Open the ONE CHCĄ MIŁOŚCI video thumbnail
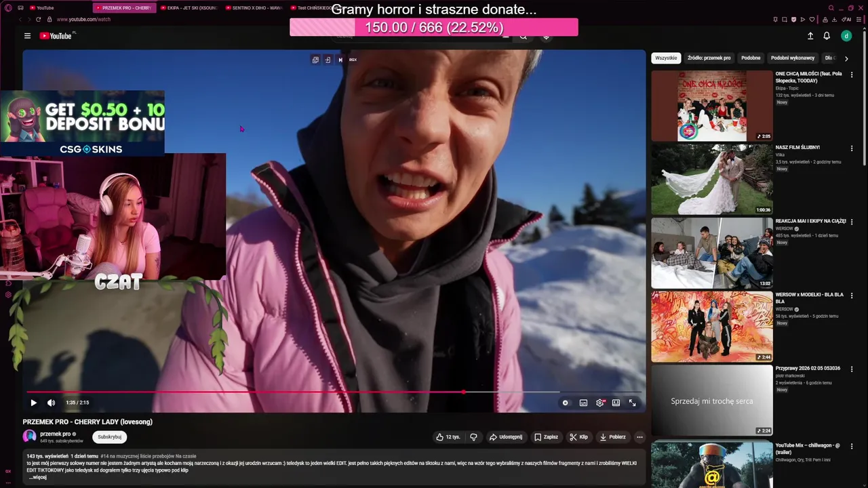 [711, 106]
